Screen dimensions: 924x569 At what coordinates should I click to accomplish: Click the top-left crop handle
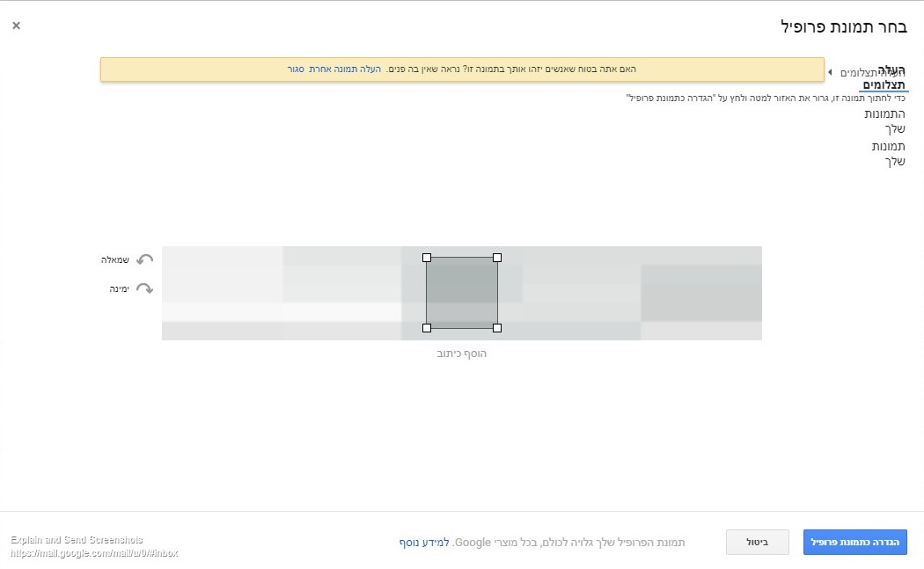click(x=427, y=258)
